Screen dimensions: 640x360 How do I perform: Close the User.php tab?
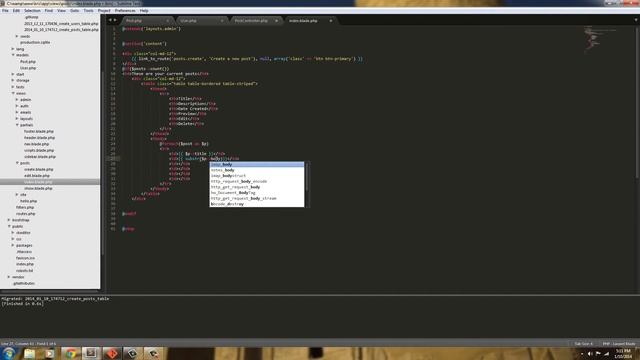(x=222, y=20)
